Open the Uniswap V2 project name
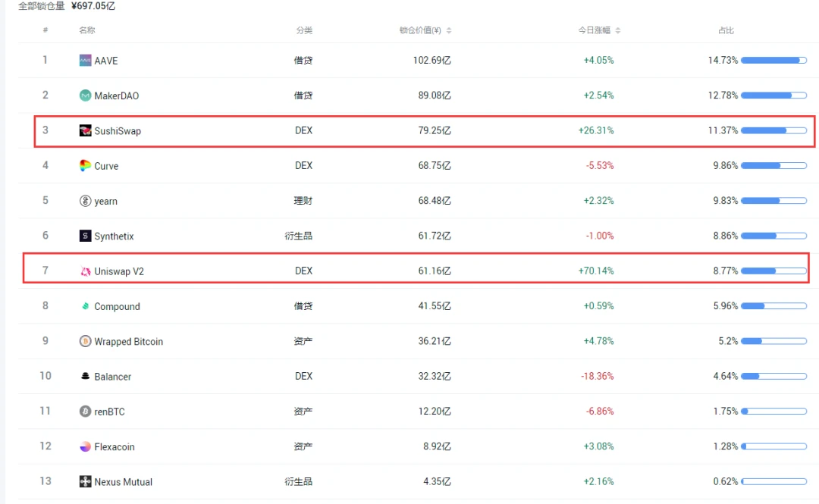Viewport: 819px width, 504px height. pyautogui.click(x=119, y=271)
